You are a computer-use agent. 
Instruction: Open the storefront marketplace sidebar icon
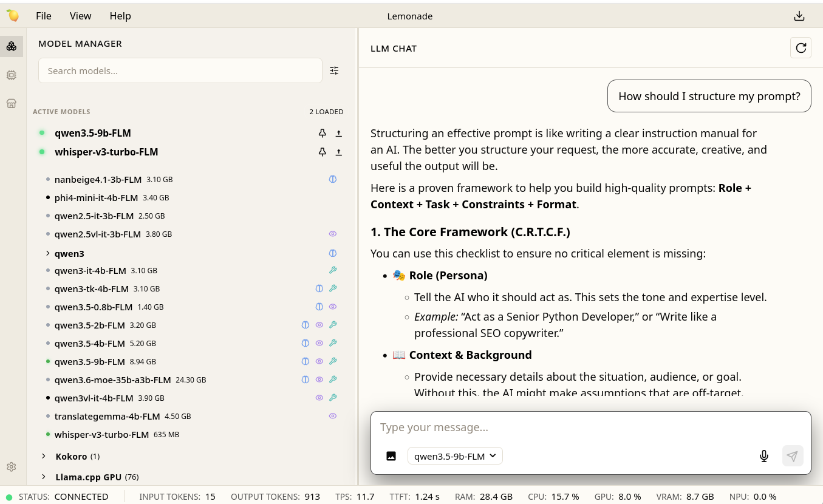click(12, 103)
